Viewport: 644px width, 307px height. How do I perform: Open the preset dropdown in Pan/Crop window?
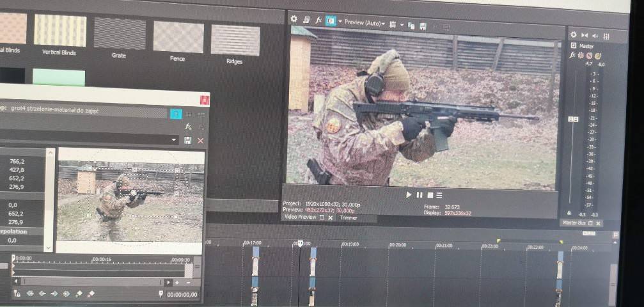coord(174,139)
